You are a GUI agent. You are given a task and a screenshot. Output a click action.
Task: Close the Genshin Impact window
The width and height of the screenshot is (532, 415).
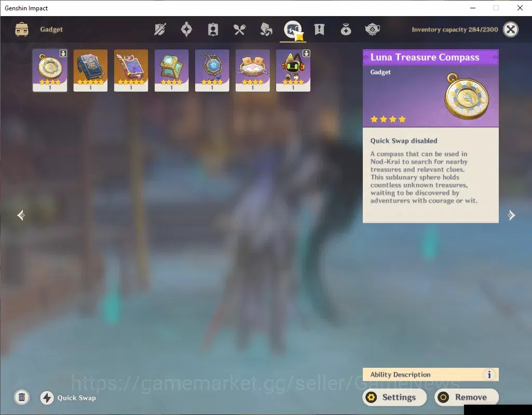tap(520, 8)
